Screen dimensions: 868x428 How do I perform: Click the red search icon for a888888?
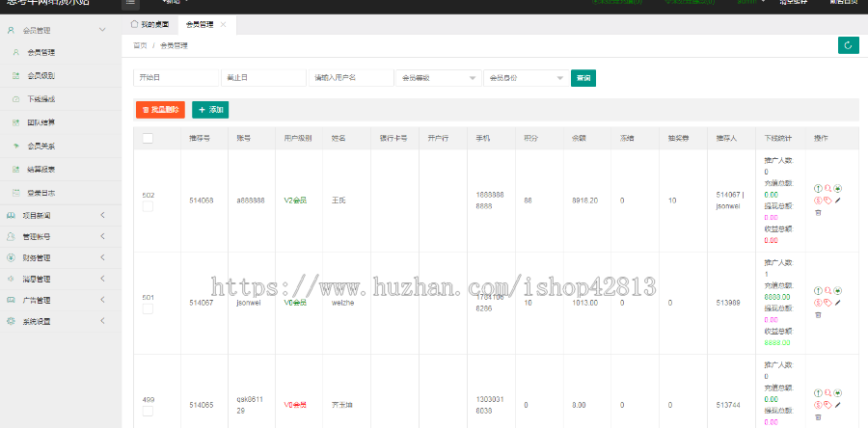tap(827, 188)
